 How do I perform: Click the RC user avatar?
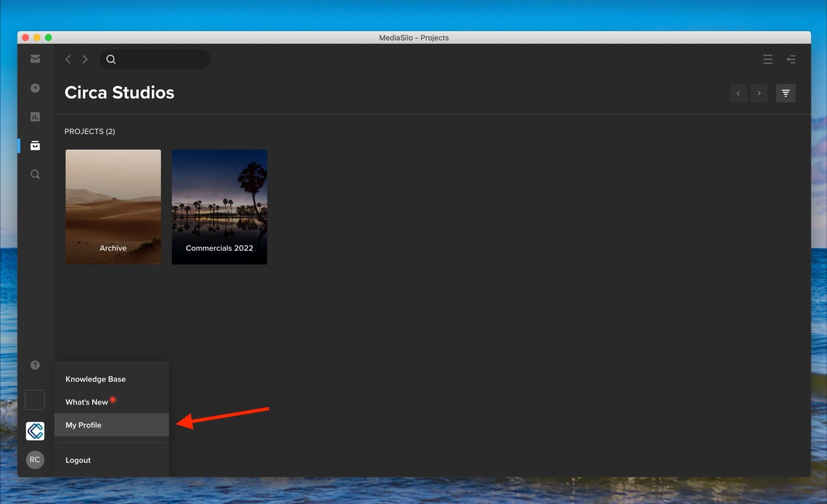(35, 460)
